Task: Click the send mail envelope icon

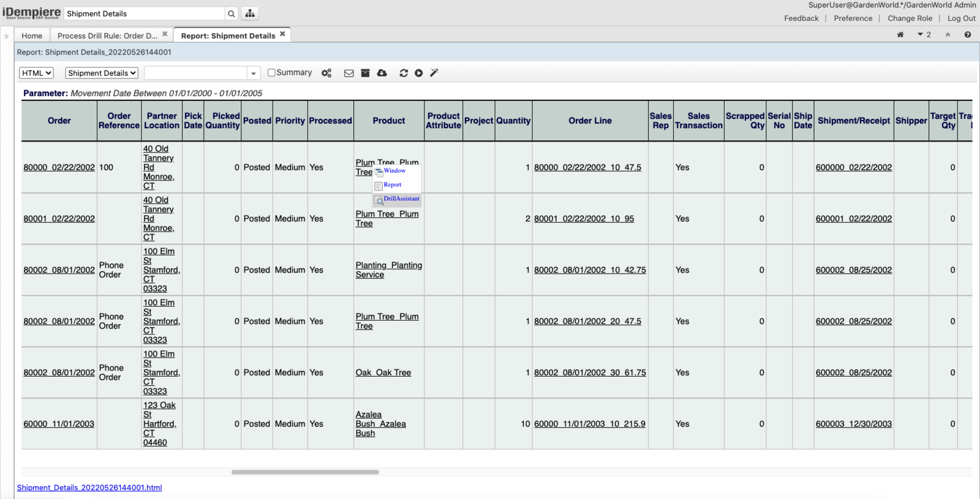Action: click(x=349, y=73)
